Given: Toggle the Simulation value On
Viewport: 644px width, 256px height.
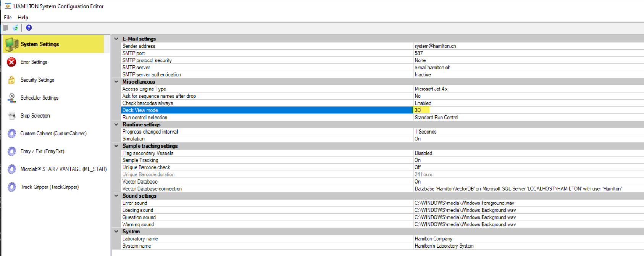Looking at the screenshot, I should click(x=528, y=139).
